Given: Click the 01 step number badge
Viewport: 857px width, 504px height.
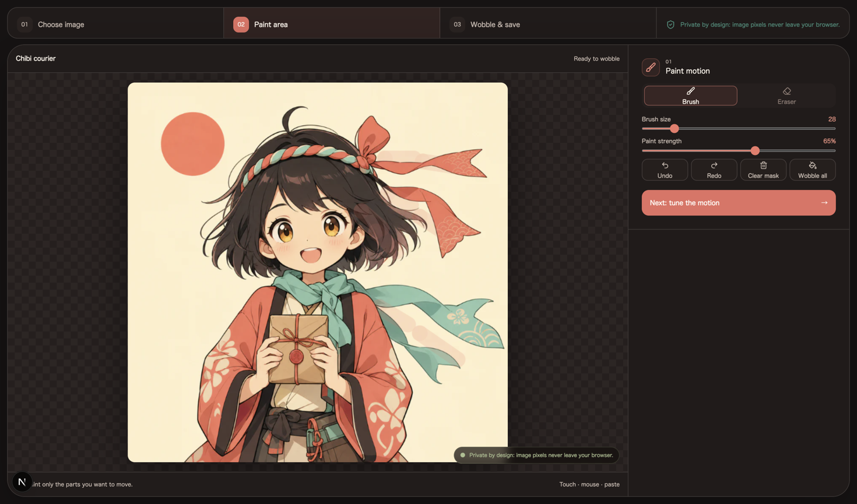Looking at the screenshot, I should point(24,24).
